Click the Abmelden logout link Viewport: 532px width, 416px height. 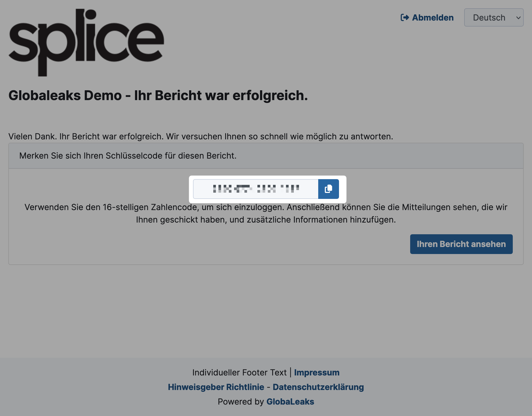[427, 17]
